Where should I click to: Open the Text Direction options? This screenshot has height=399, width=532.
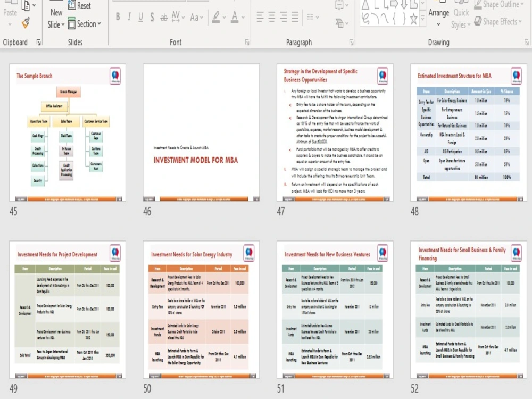(x=342, y=5)
